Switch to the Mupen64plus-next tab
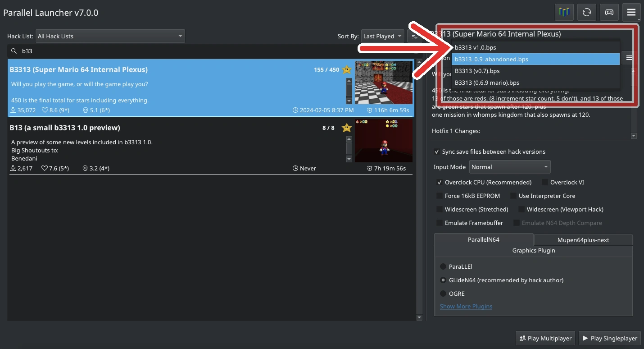644x349 pixels. pyautogui.click(x=583, y=240)
